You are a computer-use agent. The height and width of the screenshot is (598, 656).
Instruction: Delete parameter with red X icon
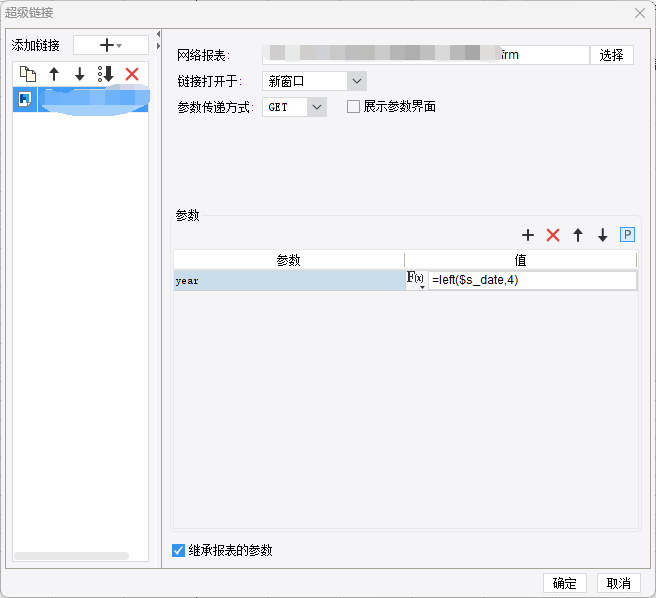[553, 235]
